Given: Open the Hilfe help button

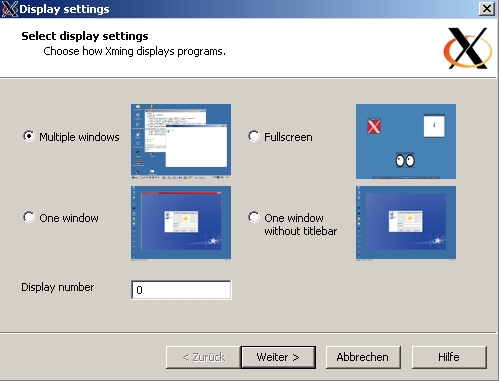Looking at the screenshot, I should (x=449, y=357).
